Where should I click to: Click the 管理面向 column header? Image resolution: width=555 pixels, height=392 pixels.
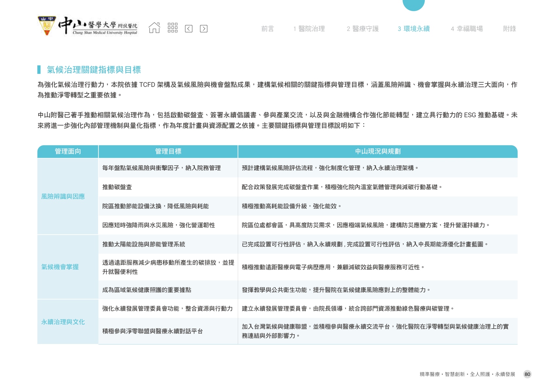point(68,151)
